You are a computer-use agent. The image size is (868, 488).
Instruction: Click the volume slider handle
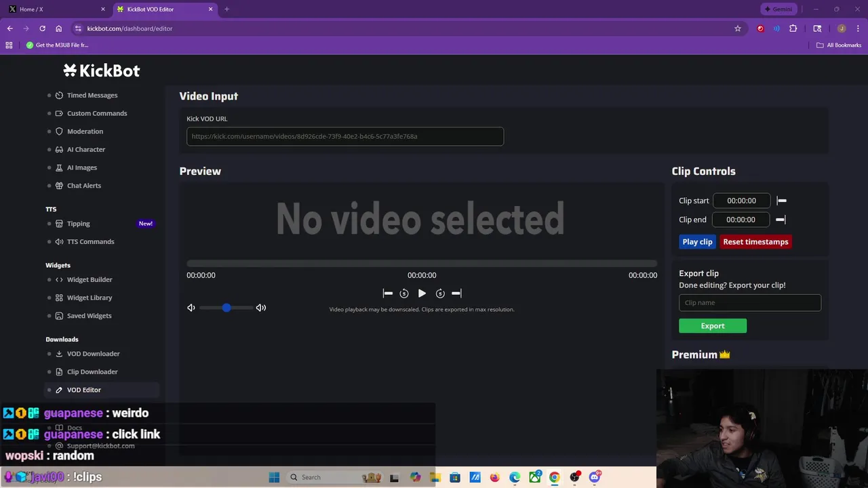click(226, 308)
